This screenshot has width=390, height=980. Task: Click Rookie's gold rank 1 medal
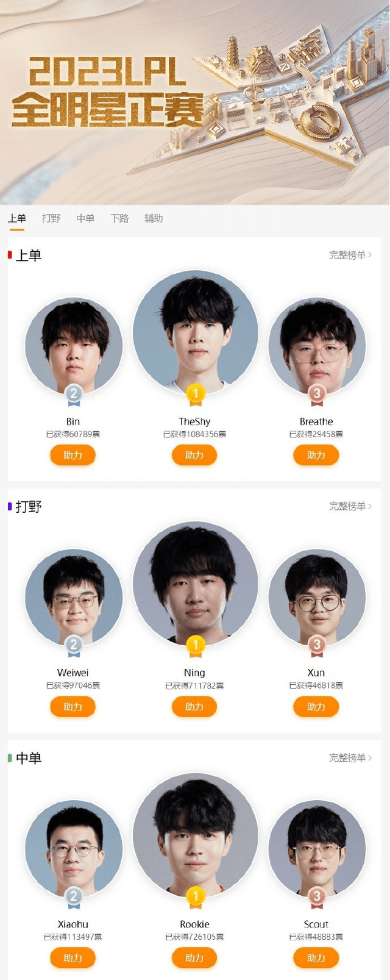pyautogui.click(x=196, y=898)
